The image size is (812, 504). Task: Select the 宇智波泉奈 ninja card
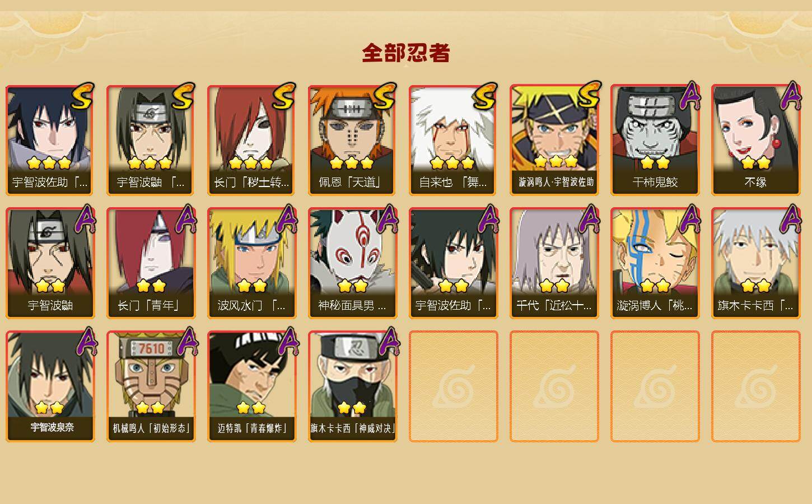pyautogui.click(x=50, y=386)
